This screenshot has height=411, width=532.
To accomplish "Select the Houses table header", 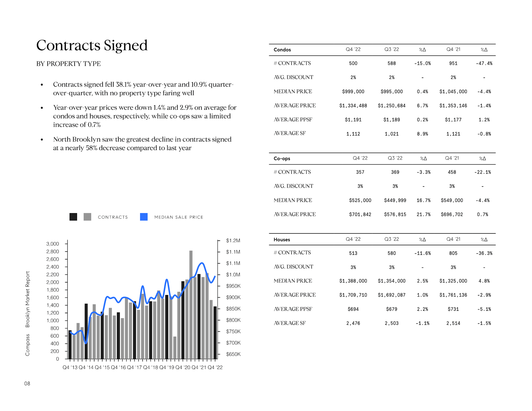I will tap(282, 240).
